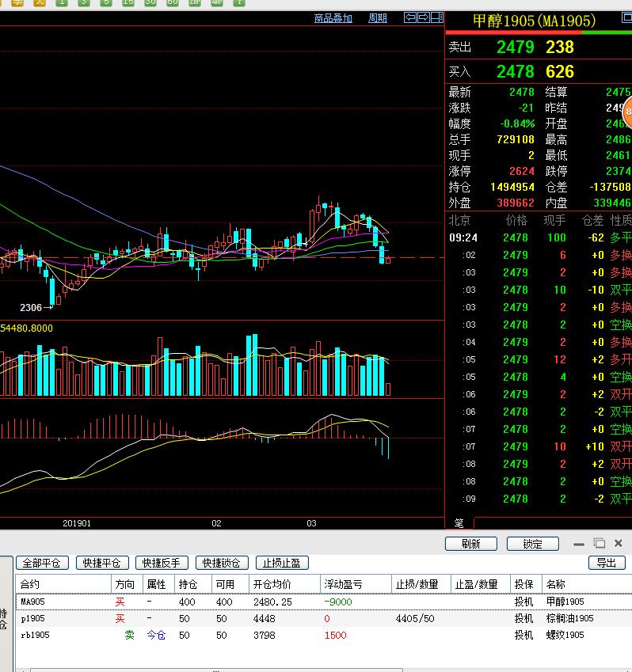Close the positions panel
Screen dimensions: 632x672
pos(619,544)
